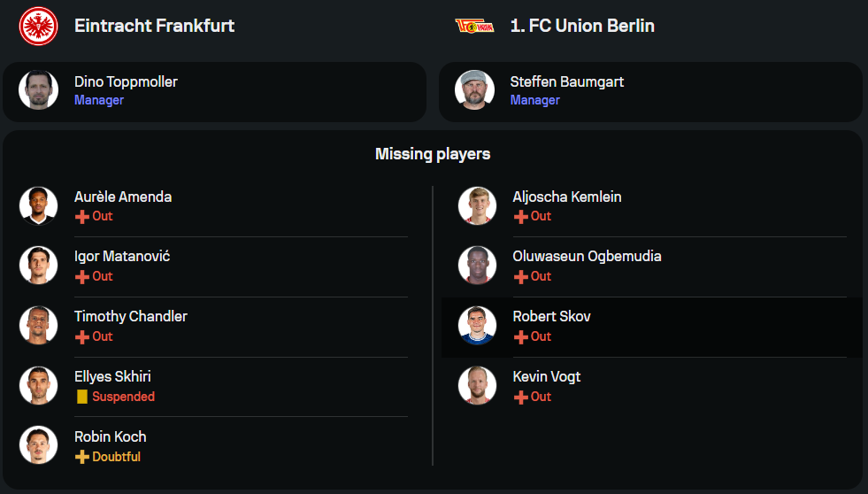Open Dino Toppmoller's manager photo
The width and height of the screenshot is (868, 494).
pyautogui.click(x=38, y=89)
